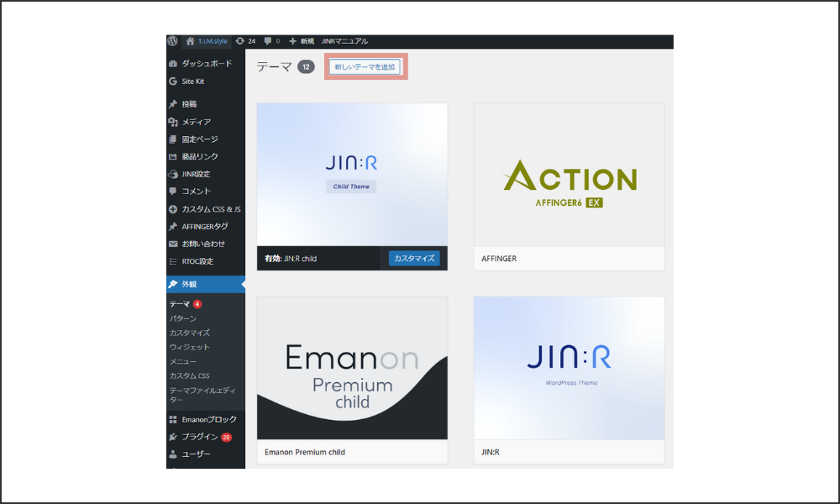
Task: Open the パターン submenu item
Action: 182,318
